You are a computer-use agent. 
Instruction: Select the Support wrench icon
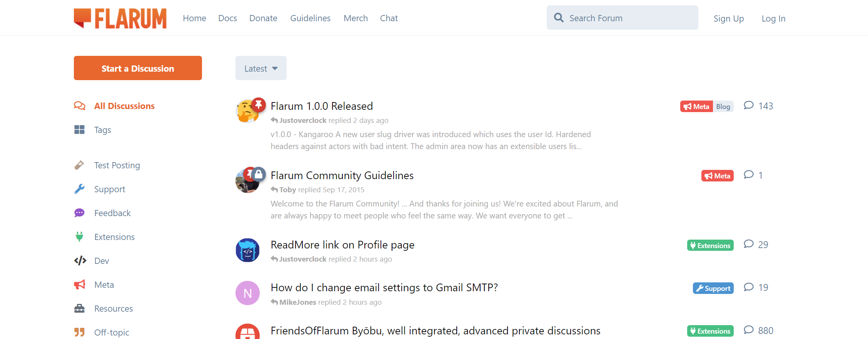80,189
